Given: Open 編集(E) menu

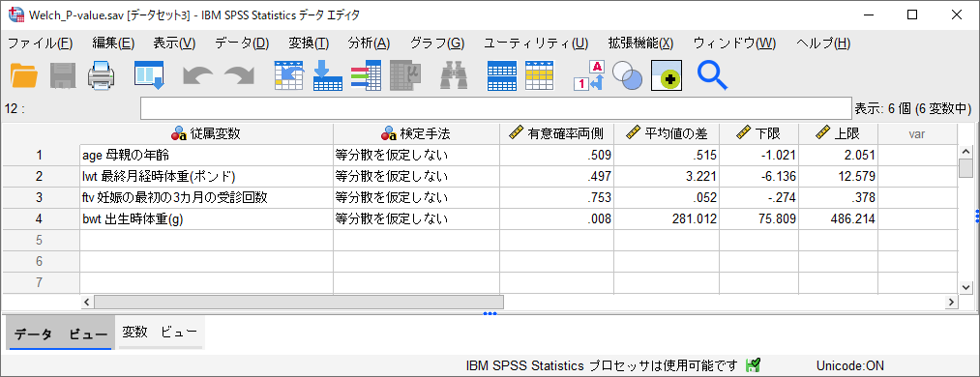Looking at the screenshot, I should (113, 43).
